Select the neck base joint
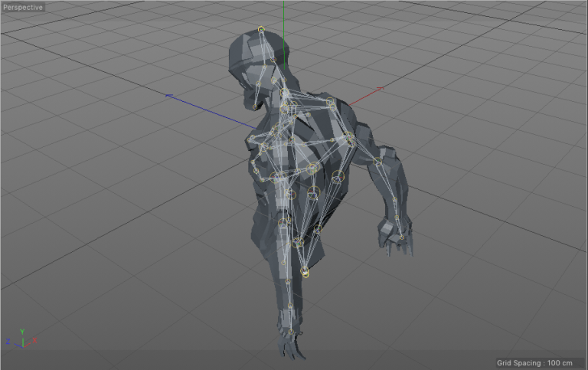The width and height of the screenshot is (588, 370). tap(285, 93)
